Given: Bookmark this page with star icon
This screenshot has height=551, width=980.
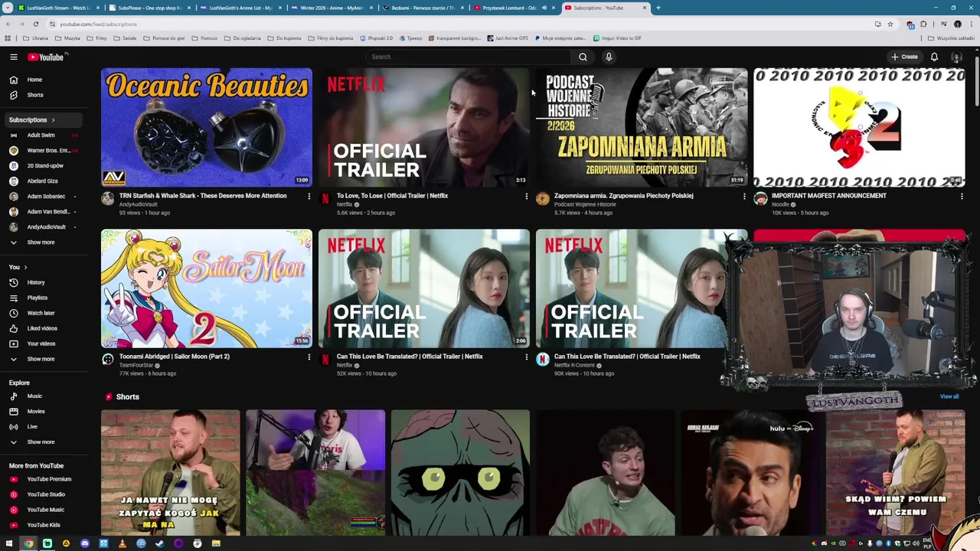Looking at the screenshot, I should 890,24.
